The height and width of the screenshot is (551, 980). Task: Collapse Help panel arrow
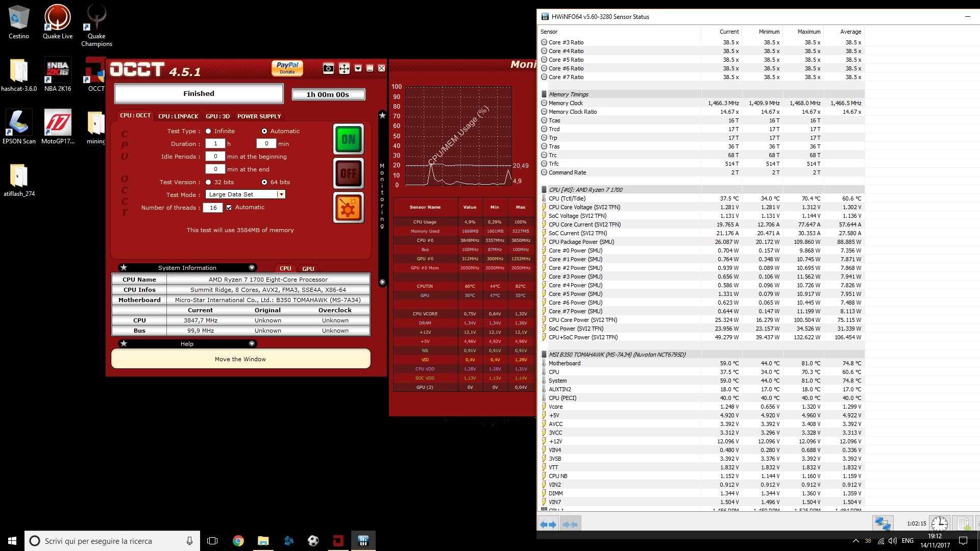[x=252, y=343]
